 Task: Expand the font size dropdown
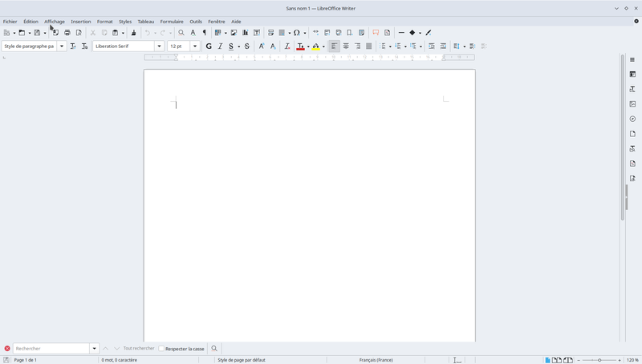click(194, 47)
